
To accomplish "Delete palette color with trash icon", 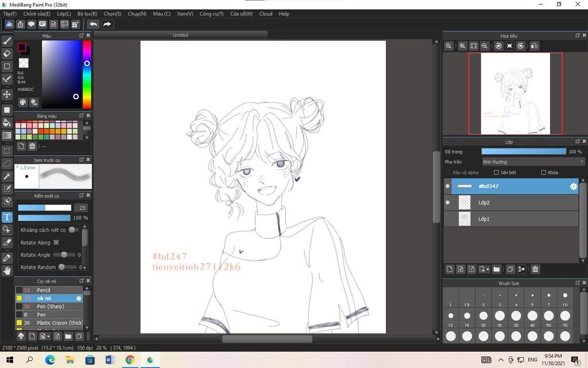I will (32, 146).
